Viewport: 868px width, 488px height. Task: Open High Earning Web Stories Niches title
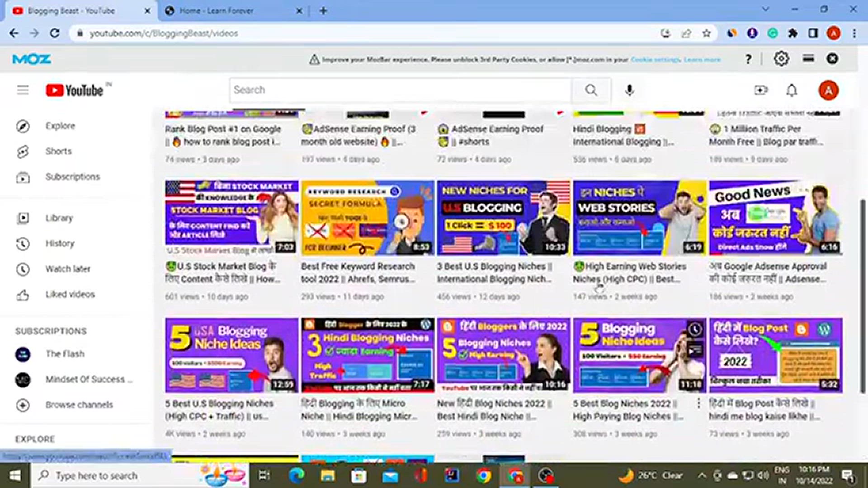pos(630,272)
